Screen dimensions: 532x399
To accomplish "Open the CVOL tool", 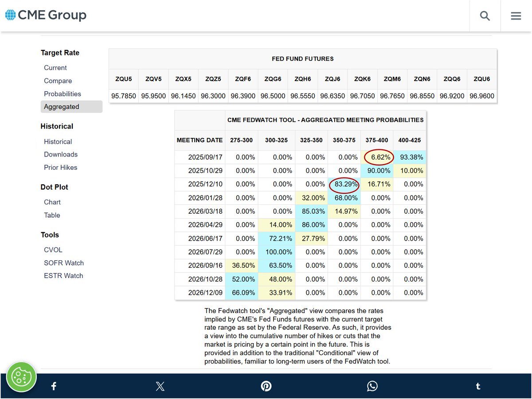I will pos(53,250).
